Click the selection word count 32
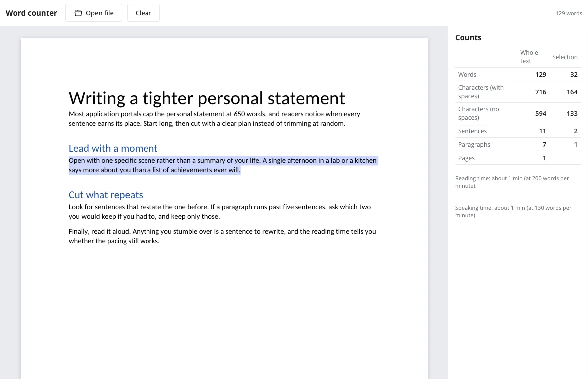The image size is (588, 379). pos(574,75)
